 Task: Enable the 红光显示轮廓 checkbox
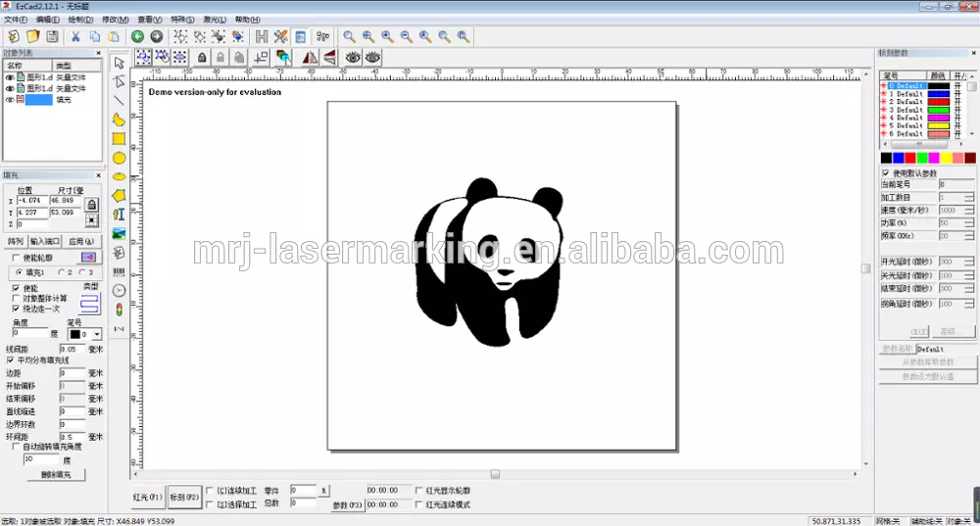(x=419, y=490)
